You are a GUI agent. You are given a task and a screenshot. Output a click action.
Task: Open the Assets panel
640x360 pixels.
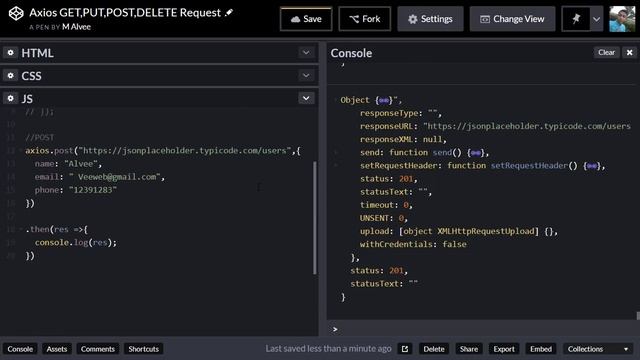coord(56,349)
